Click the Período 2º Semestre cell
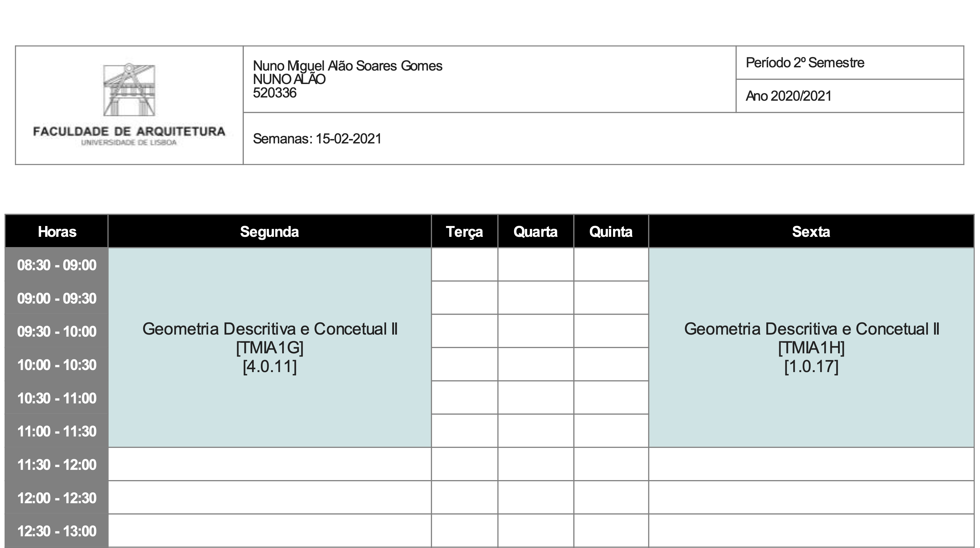 pos(805,63)
